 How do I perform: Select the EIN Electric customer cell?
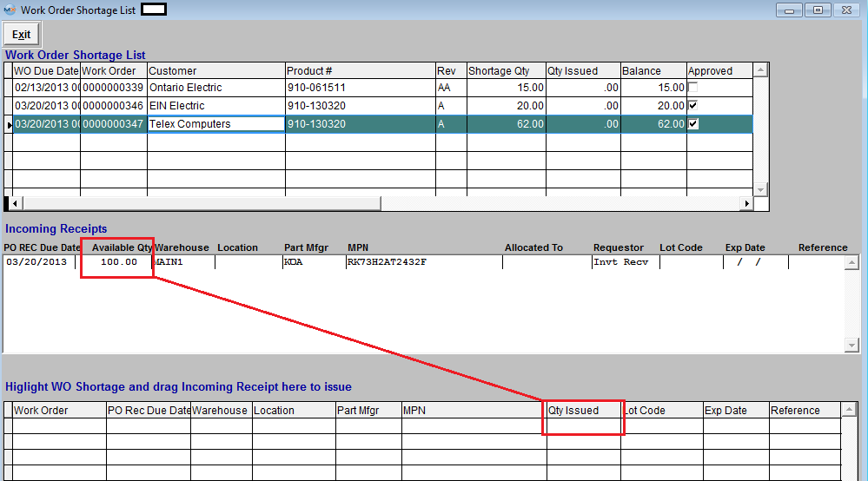(x=215, y=106)
